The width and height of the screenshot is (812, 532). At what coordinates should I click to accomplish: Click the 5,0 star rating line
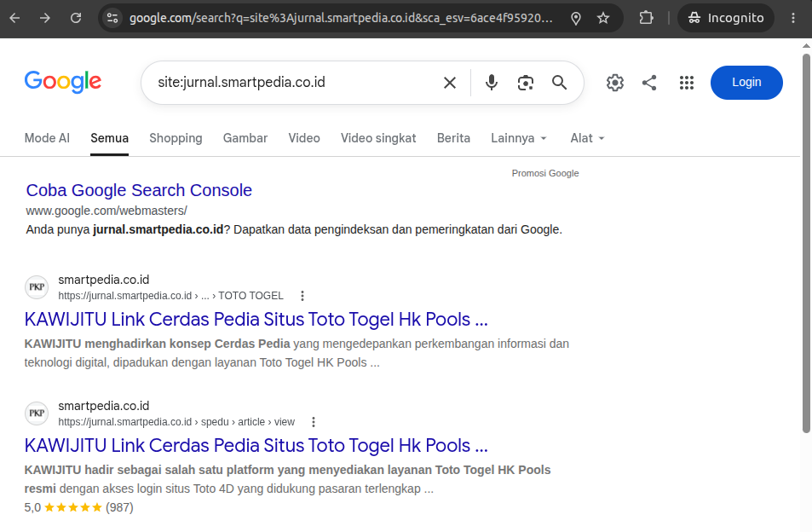click(x=78, y=507)
